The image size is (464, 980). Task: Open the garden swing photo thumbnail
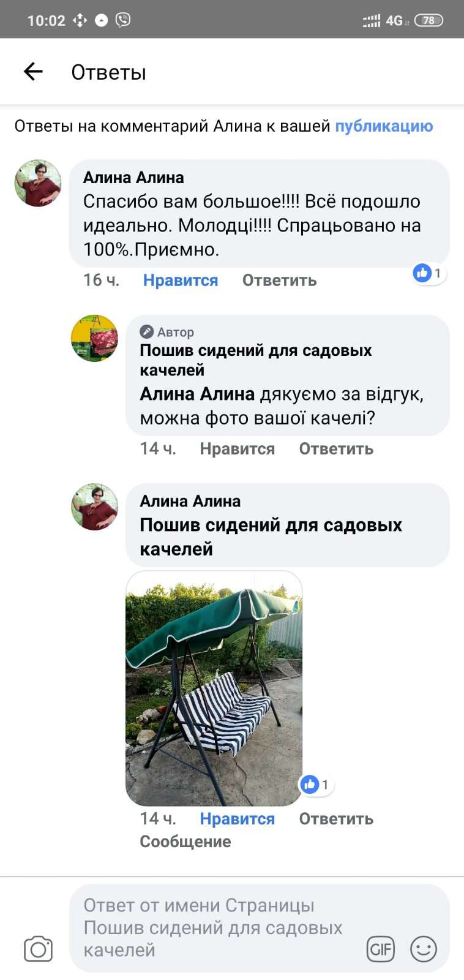(x=214, y=688)
